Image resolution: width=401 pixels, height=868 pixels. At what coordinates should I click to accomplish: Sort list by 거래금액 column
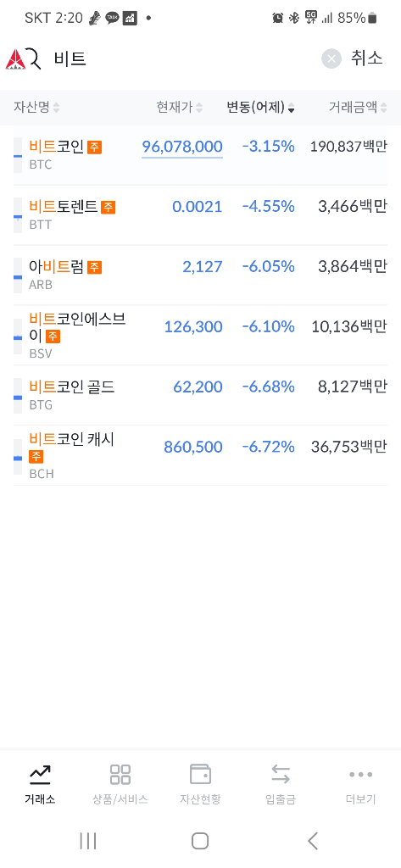[358, 108]
